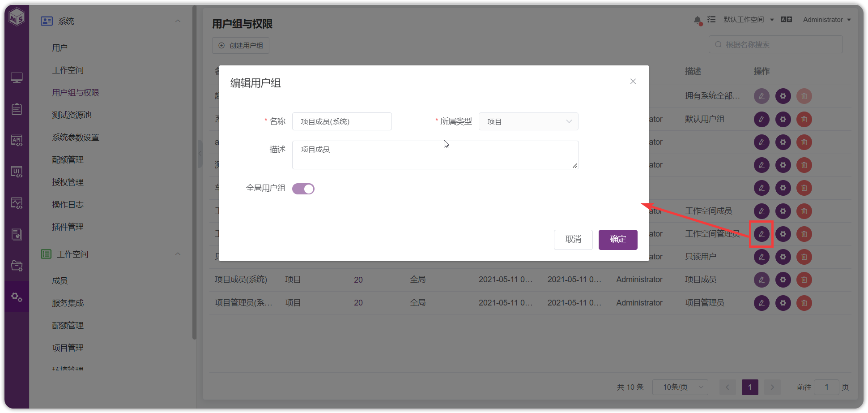Click the next page arrow
Image resolution: width=868 pixels, height=413 pixels.
[x=772, y=387]
